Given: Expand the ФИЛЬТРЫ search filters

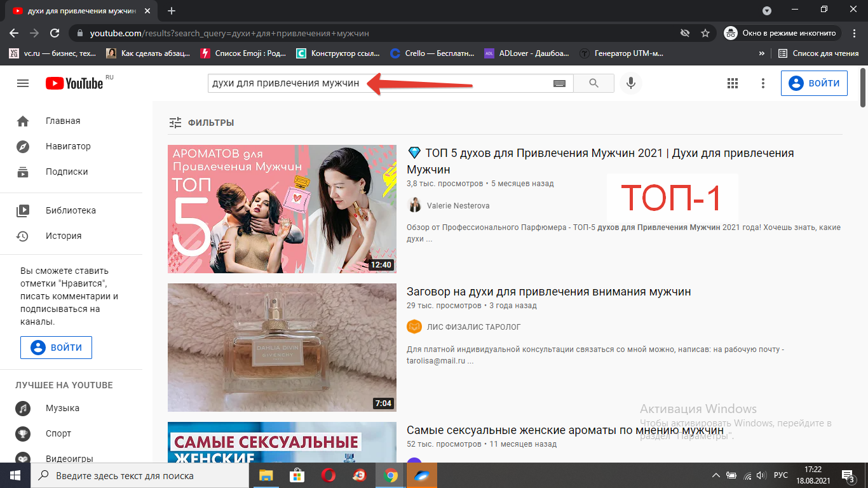Looking at the screenshot, I should coord(201,123).
